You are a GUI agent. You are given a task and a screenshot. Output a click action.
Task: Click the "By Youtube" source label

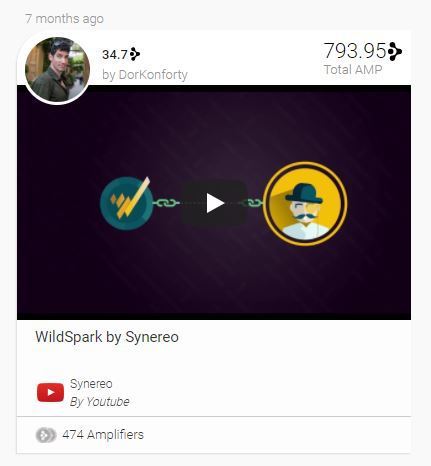point(99,402)
